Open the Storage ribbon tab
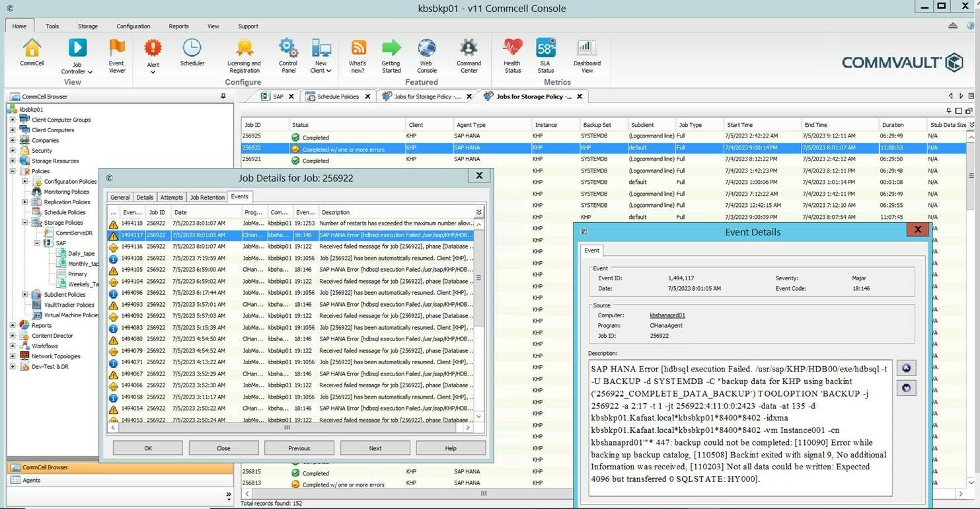 pyautogui.click(x=88, y=26)
